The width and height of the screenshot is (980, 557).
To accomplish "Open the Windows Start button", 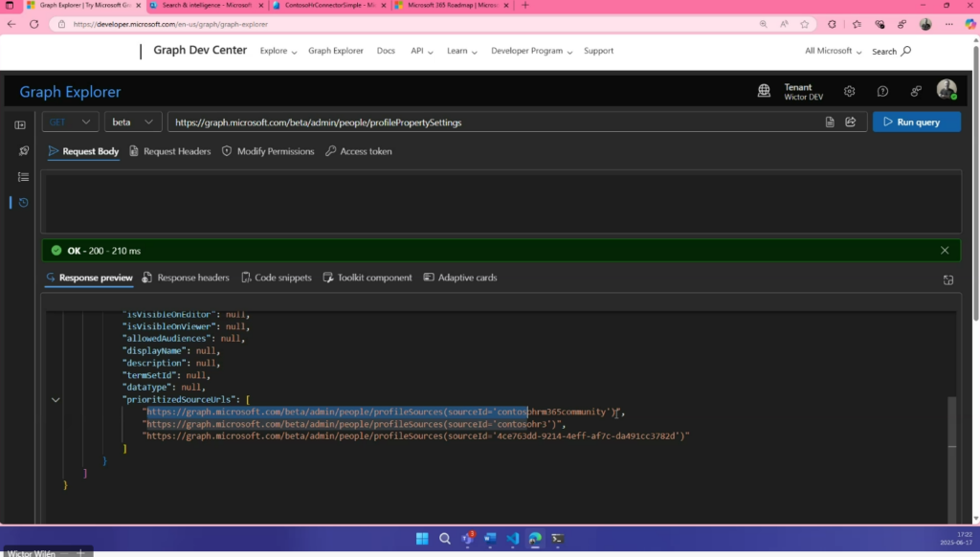I will [422, 538].
